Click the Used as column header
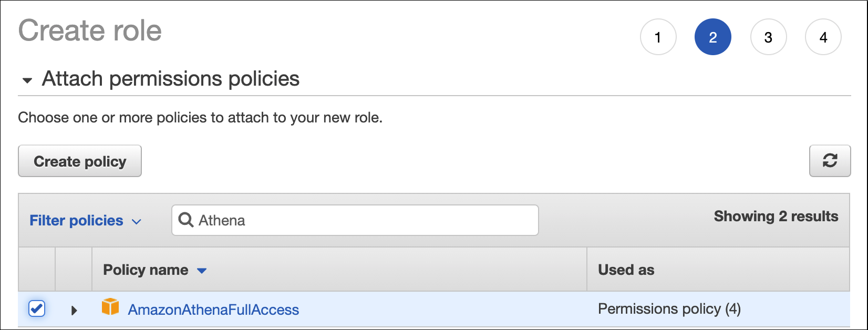Image resolution: width=868 pixels, height=330 pixels. click(626, 270)
